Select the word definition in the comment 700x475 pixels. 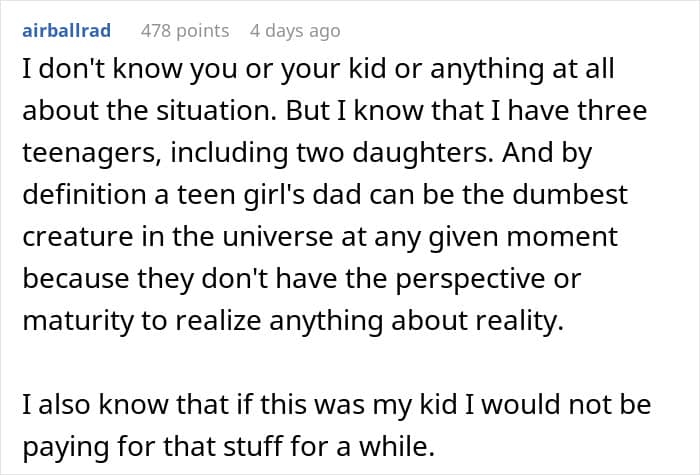click(x=84, y=194)
